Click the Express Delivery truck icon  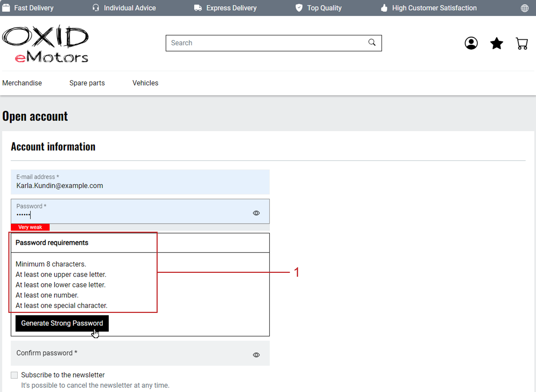(198, 8)
